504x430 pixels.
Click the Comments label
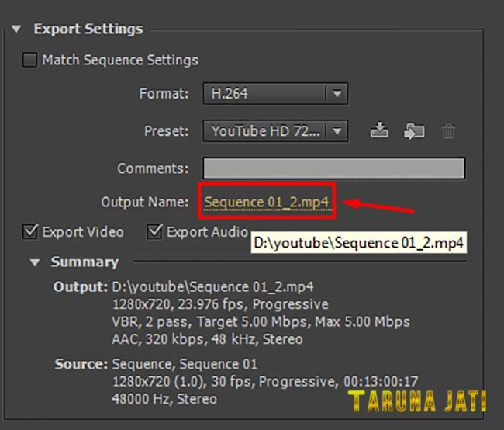153,168
